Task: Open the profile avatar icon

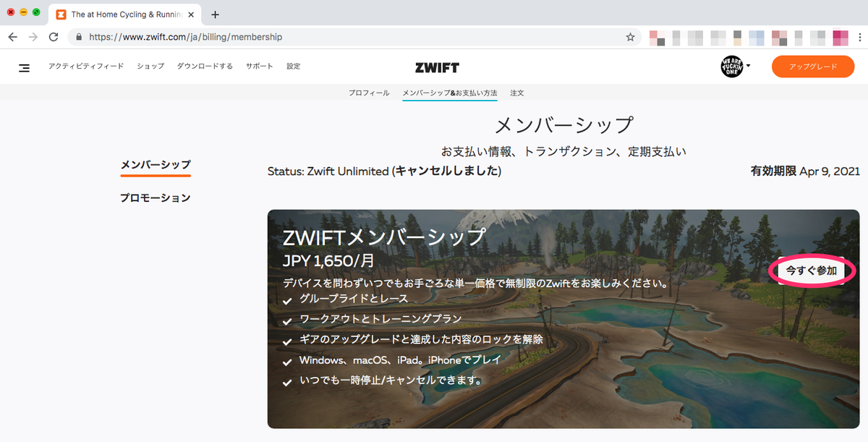Action: tap(732, 67)
